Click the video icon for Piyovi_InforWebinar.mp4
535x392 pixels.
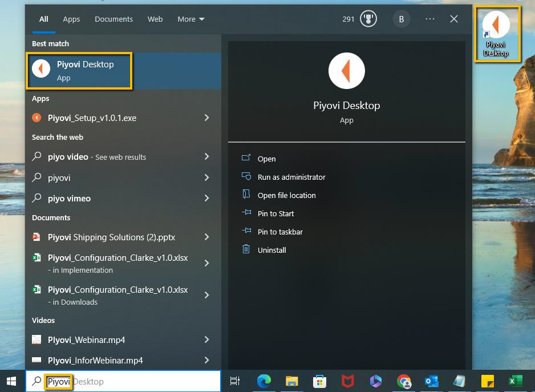(36, 360)
